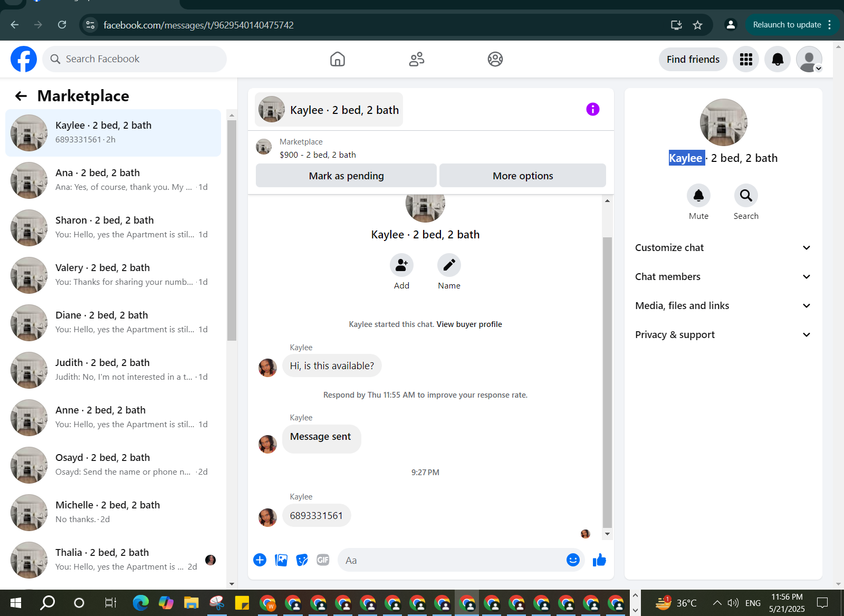Open View buyer profile link
The height and width of the screenshot is (616, 844).
tap(469, 324)
